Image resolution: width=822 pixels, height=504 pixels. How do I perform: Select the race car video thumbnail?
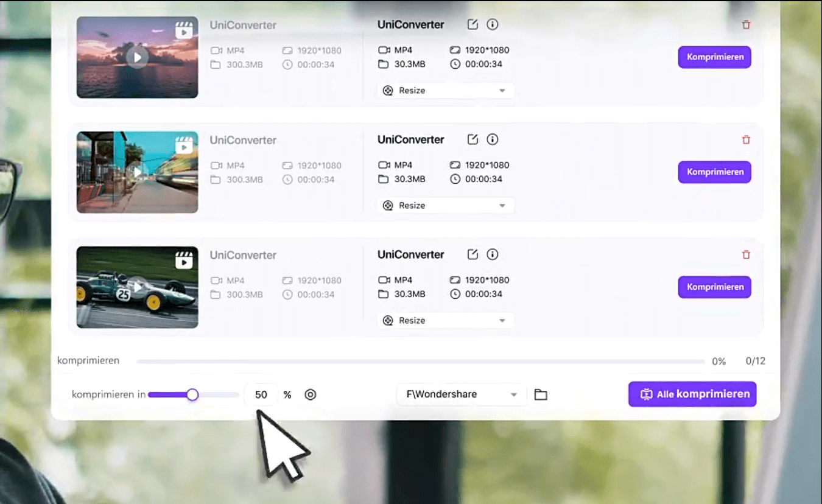138,287
